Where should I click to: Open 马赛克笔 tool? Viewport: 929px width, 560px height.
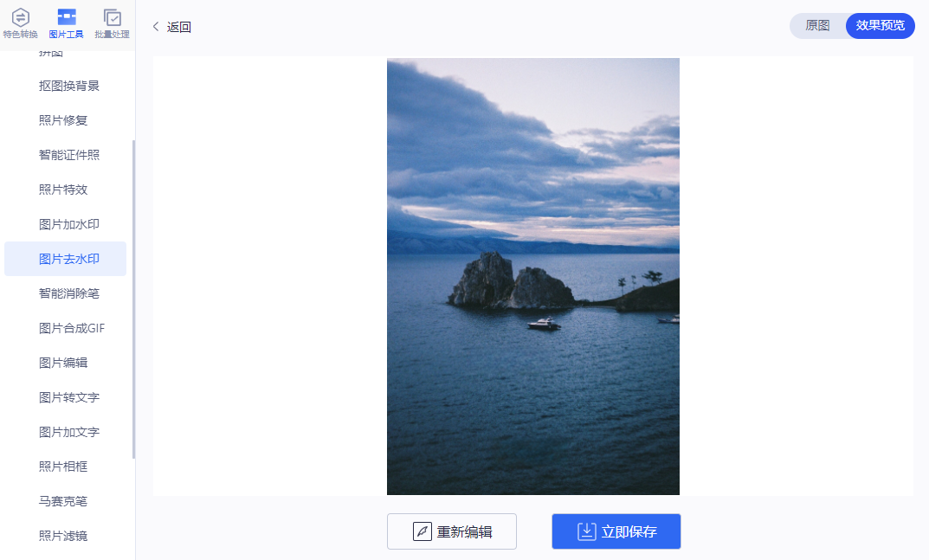[63, 501]
